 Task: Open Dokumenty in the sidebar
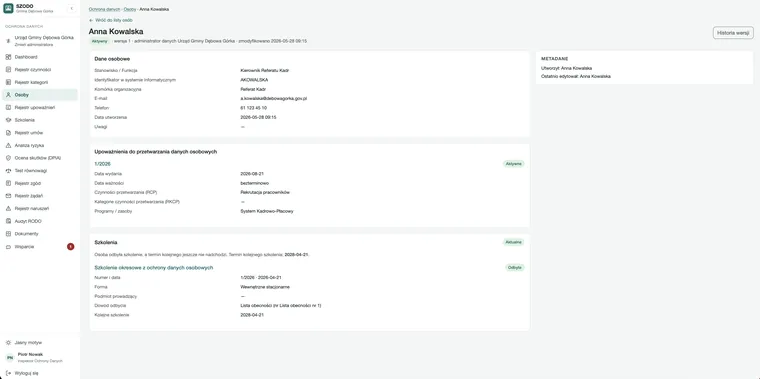coord(40,234)
